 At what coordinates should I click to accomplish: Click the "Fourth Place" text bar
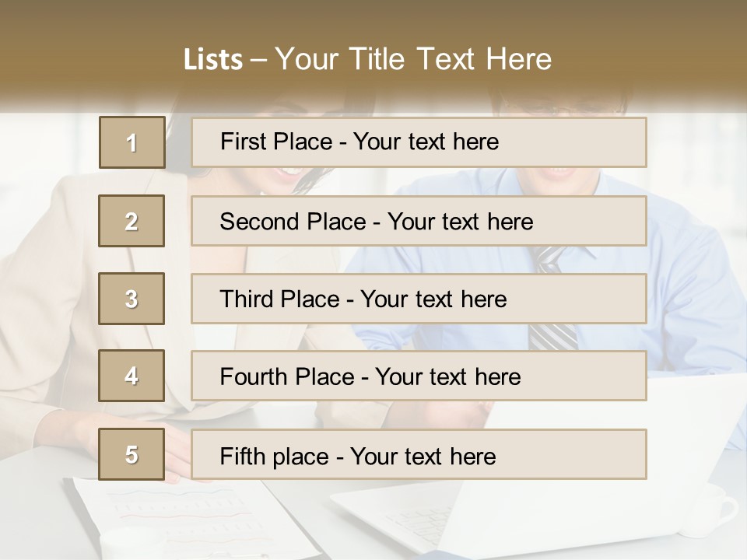click(419, 376)
